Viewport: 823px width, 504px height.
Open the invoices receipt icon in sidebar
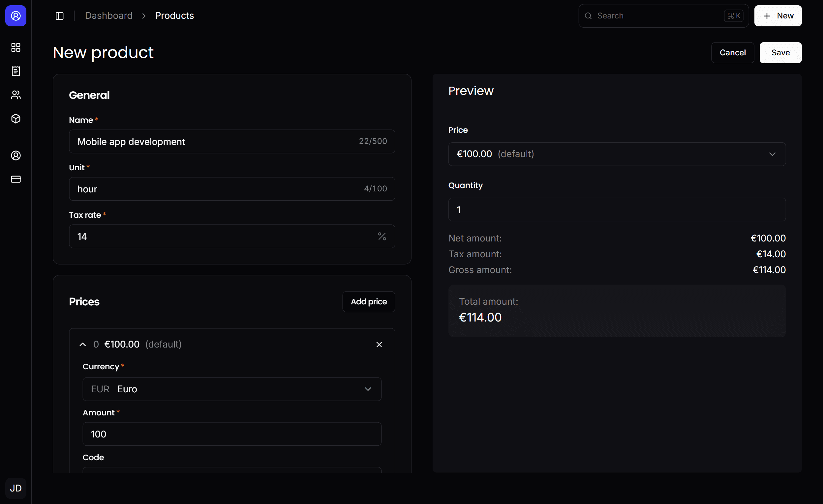pyautogui.click(x=16, y=71)
